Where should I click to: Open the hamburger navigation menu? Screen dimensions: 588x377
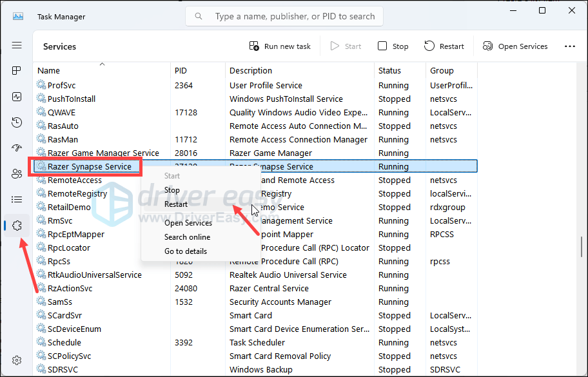pos(17,46)
